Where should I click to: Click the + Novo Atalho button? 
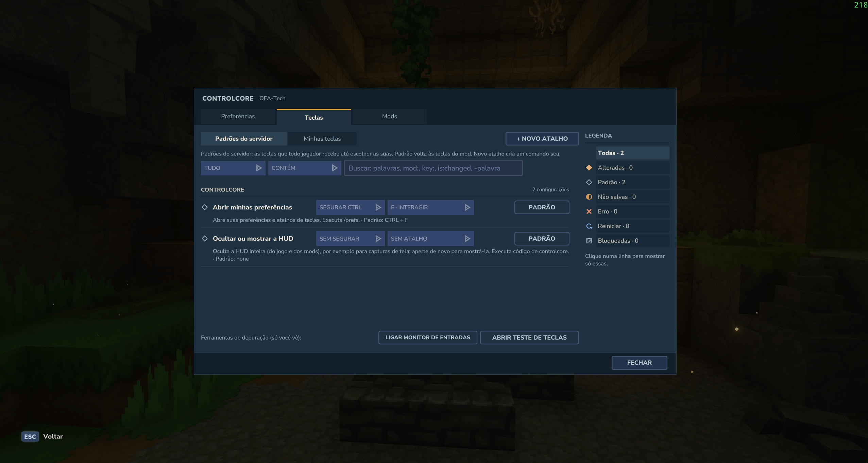pyautogui.click(x=542, y=139)
